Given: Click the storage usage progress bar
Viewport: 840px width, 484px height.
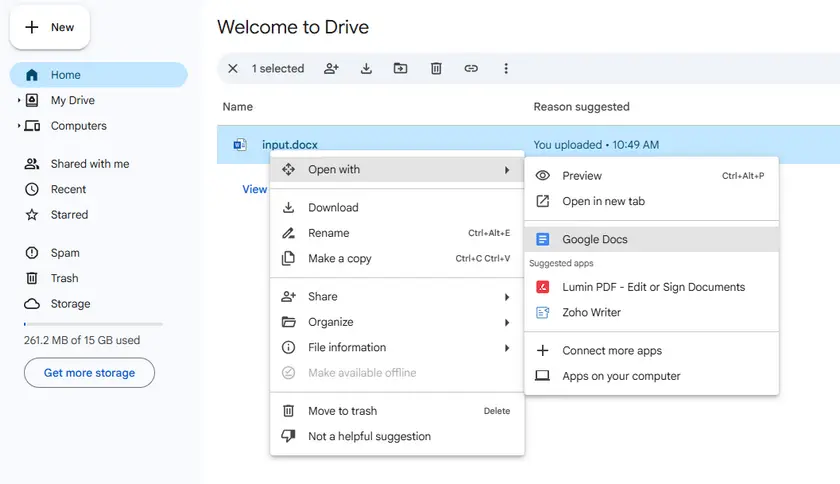Looking at the screenshot, I should tap(93, 324).
